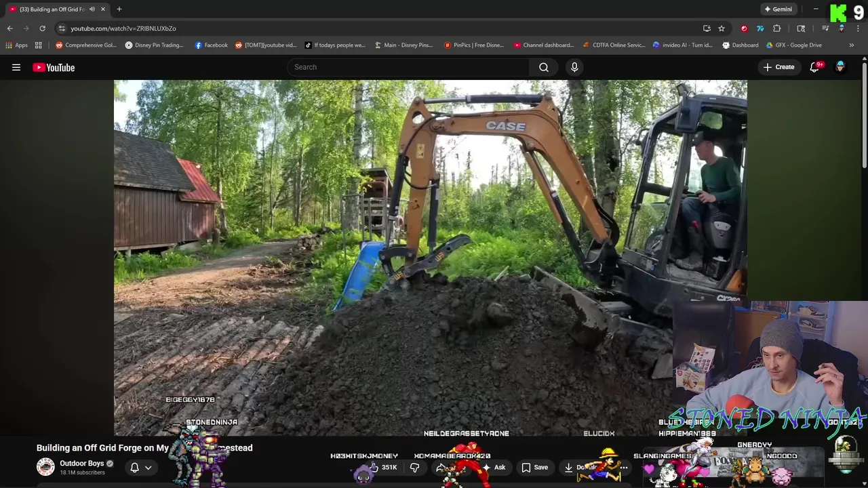Open the Facebook bookmark
The height and width of the screenshot is (488, 868).
(x=211, y=45)
